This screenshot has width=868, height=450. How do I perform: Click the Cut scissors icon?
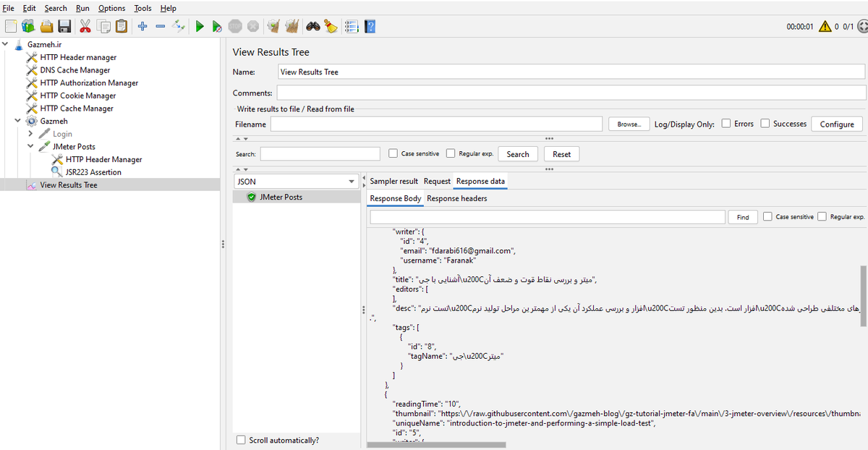click(x=85, y=27)
